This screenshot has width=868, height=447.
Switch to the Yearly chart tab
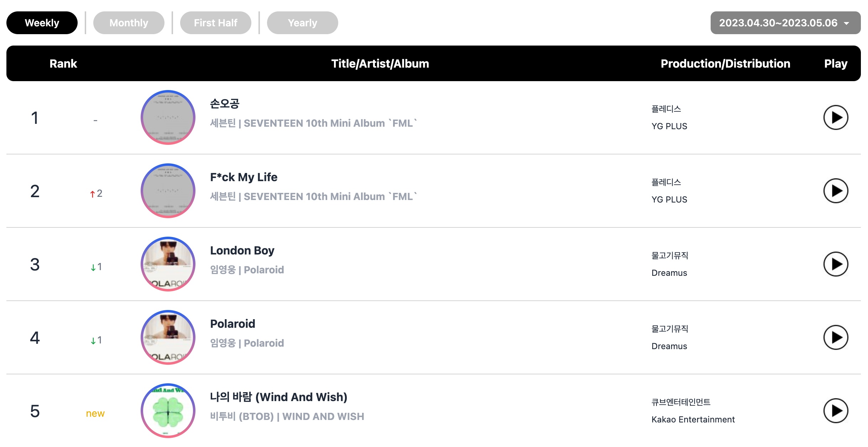coord(303,23)
